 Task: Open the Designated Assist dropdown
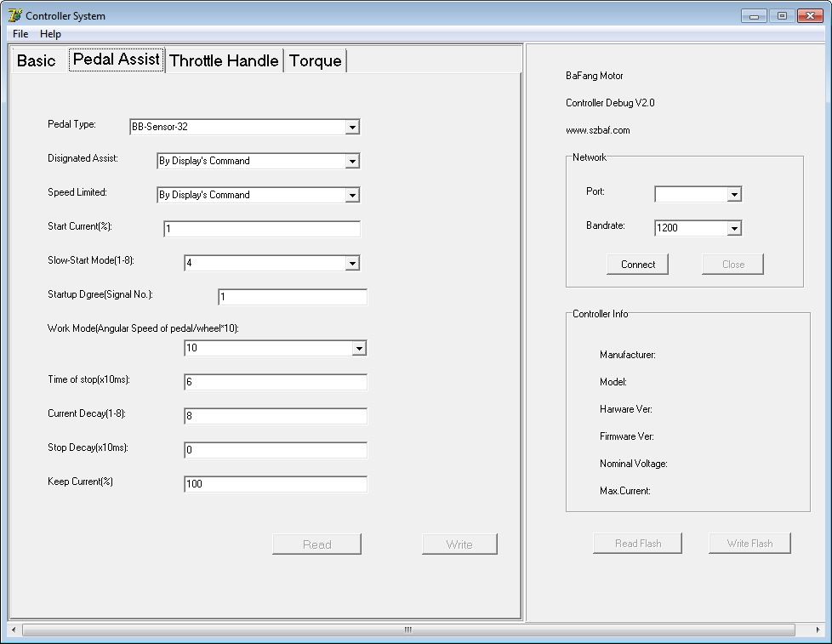pyautogui.click(x=352, y=162)
